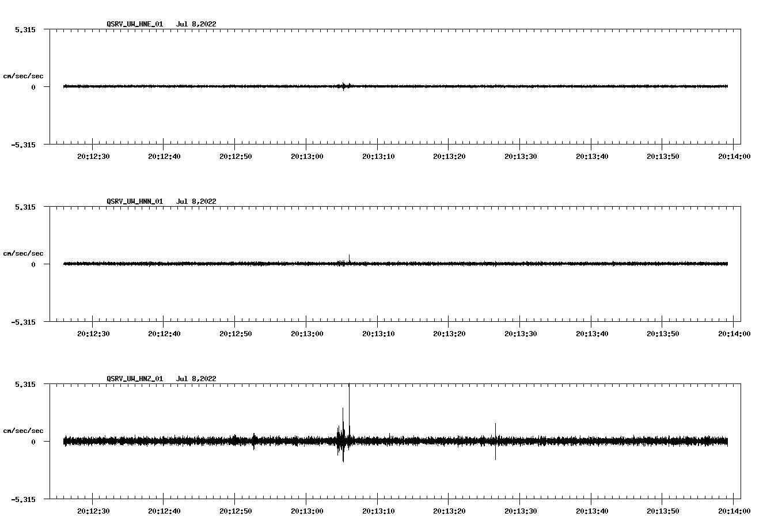Click the 20:13:00 label under the HNE plot
Screen dimensions: 782x532
point(306,156)
